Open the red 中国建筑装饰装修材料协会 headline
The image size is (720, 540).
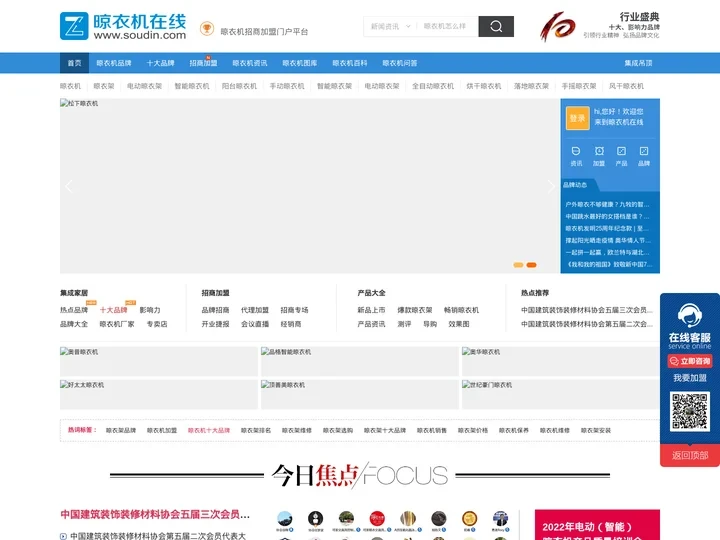click(x=155, y=514)
